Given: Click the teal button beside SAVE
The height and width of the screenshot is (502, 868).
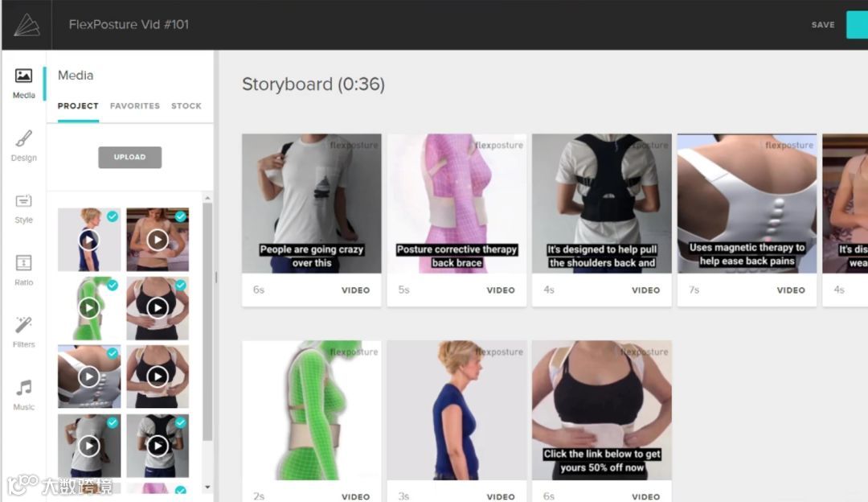Looking at the screenshot, I should tap(857, 25).
